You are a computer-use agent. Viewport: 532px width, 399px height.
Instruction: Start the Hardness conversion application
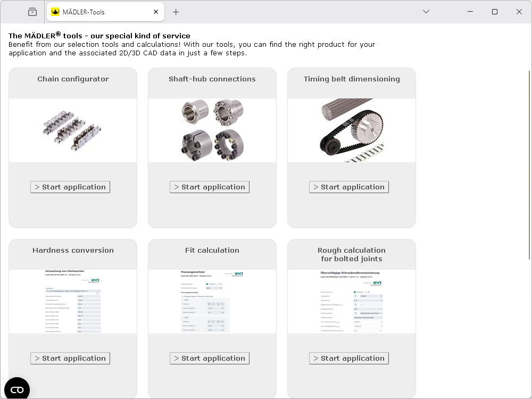[70, 358]
